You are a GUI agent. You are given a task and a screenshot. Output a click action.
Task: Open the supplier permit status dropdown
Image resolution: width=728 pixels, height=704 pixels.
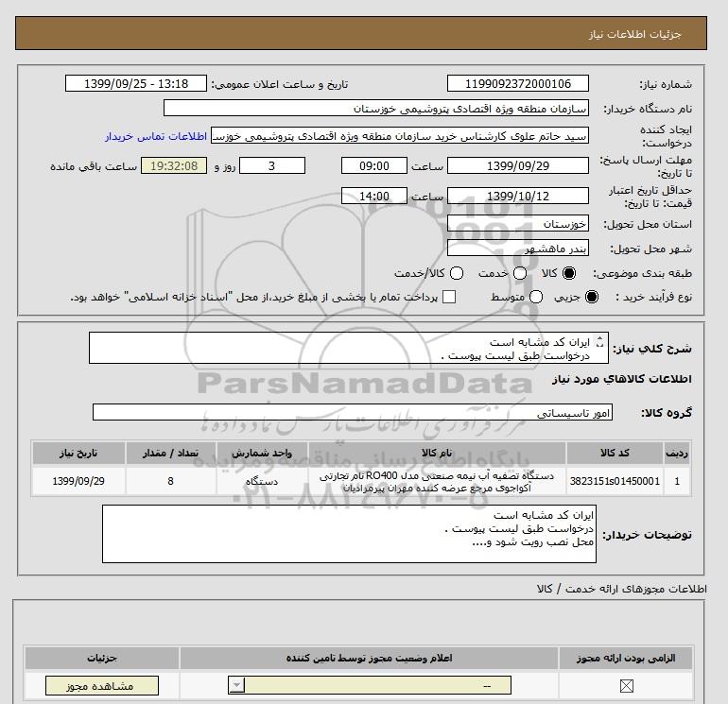(370, 685)
